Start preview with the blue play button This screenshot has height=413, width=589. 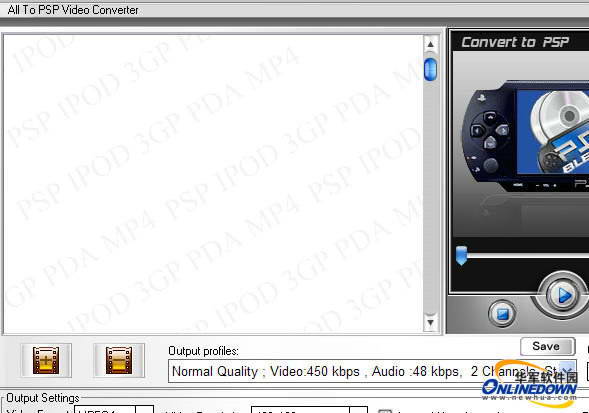coord(562,295)
